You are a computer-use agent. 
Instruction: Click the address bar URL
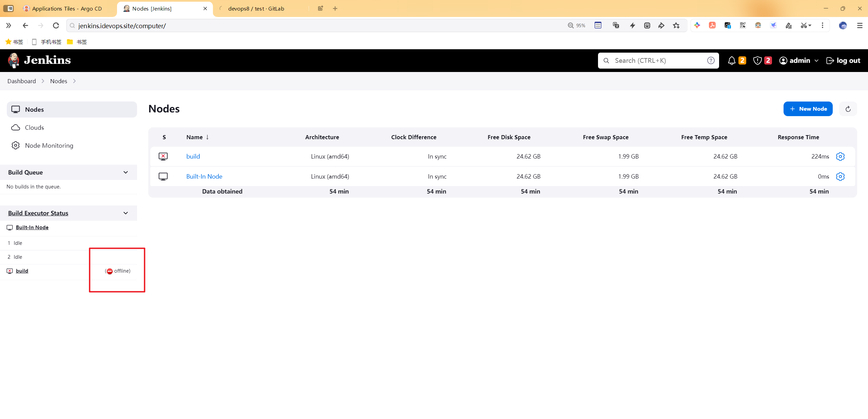coord(122,26)
